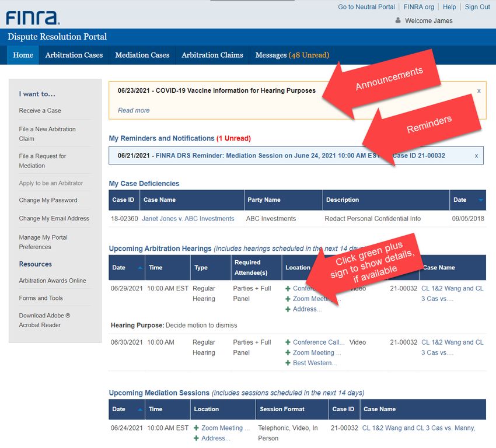
Task: Open Change My Email Address
Action: click(54, 219)
